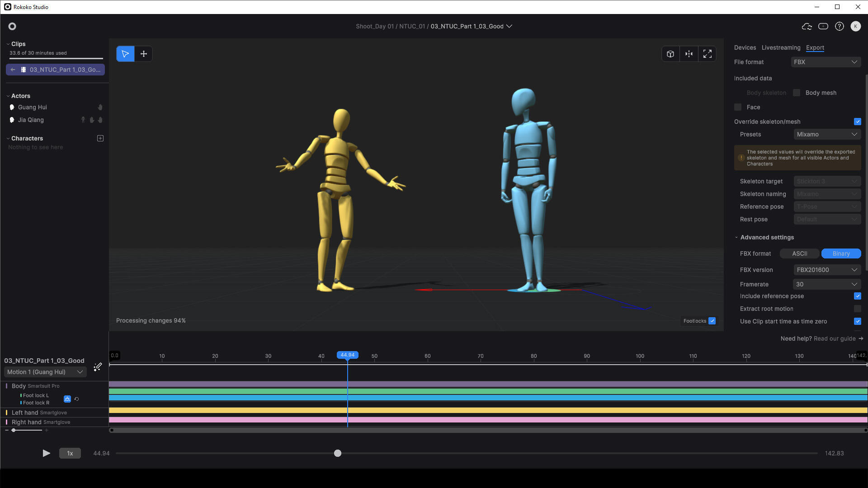Add a new character with plus icon
Viewport: 868px width, 488px height.
pyautogui.click(x=100, y=138)
